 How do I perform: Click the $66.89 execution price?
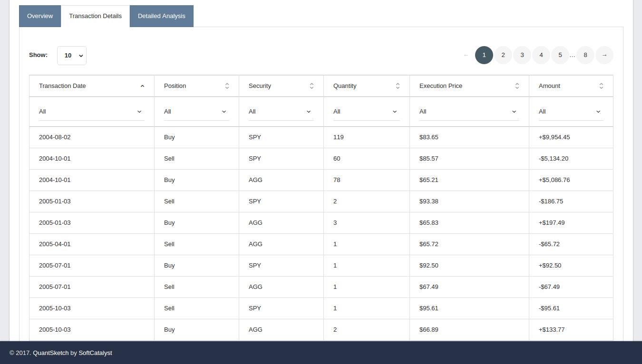click(x=429, y=330)
